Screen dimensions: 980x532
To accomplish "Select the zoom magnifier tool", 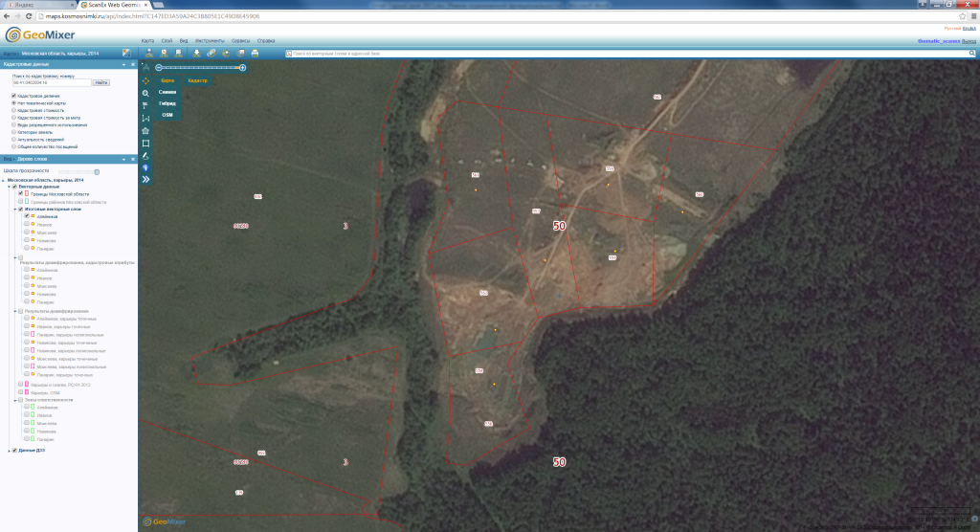I will pyautogui.click(x=145, y=93).
